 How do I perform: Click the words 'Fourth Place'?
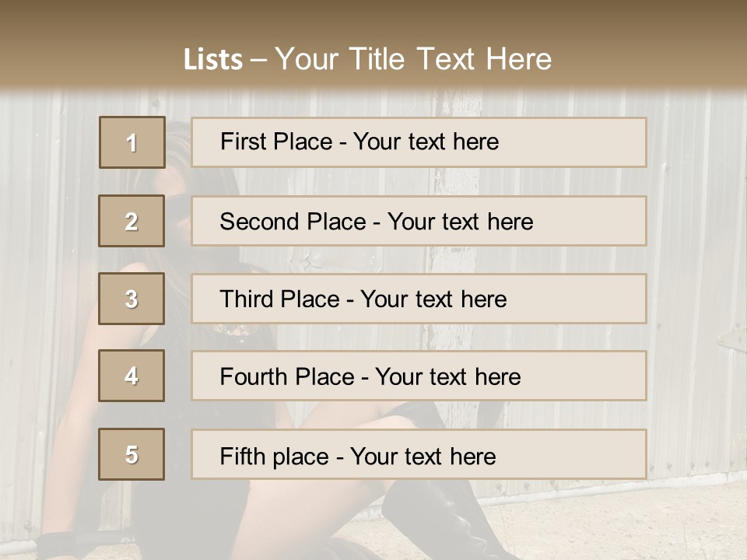coord(287,376)
